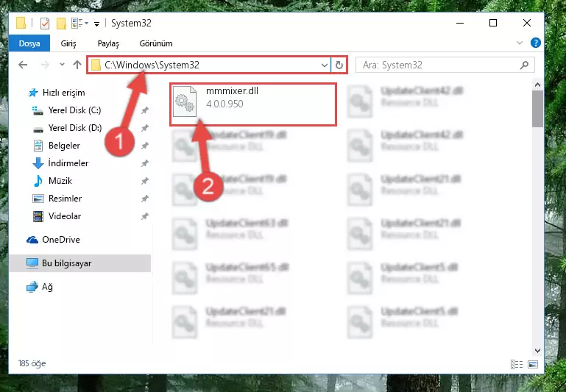Image resolution: width=566 pixels, height=392 pixels.
Task: Select Hızlı erişim in navigation pane
Action: point(57,93)
